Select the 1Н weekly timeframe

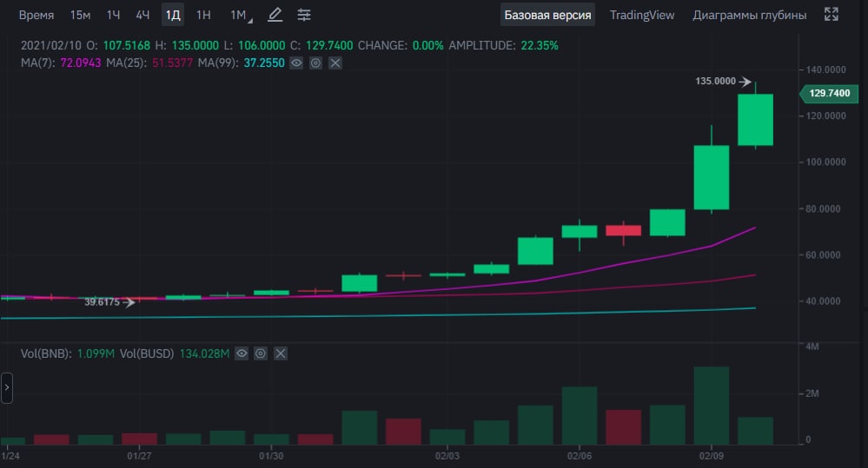click(203, 15)
